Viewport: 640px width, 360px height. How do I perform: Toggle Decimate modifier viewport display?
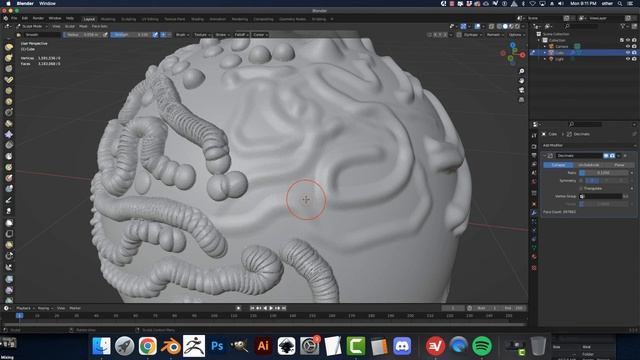pyautogui.click(x=606, y=156)
